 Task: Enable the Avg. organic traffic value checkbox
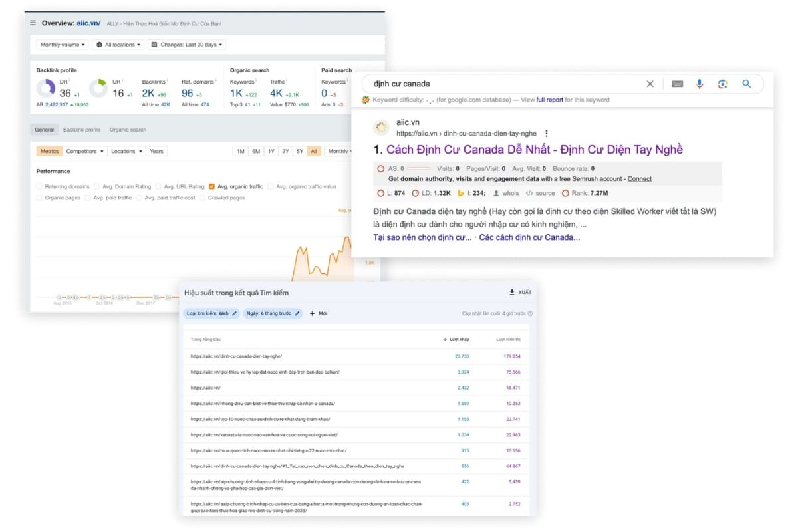pyautogui.click(x=271, y=187)
